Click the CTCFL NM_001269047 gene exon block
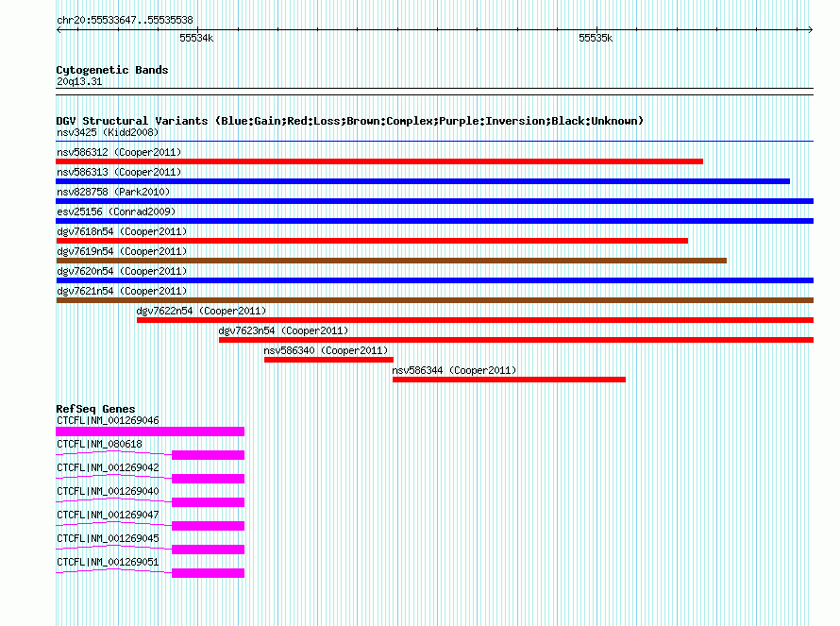 [x=208, y=526]
